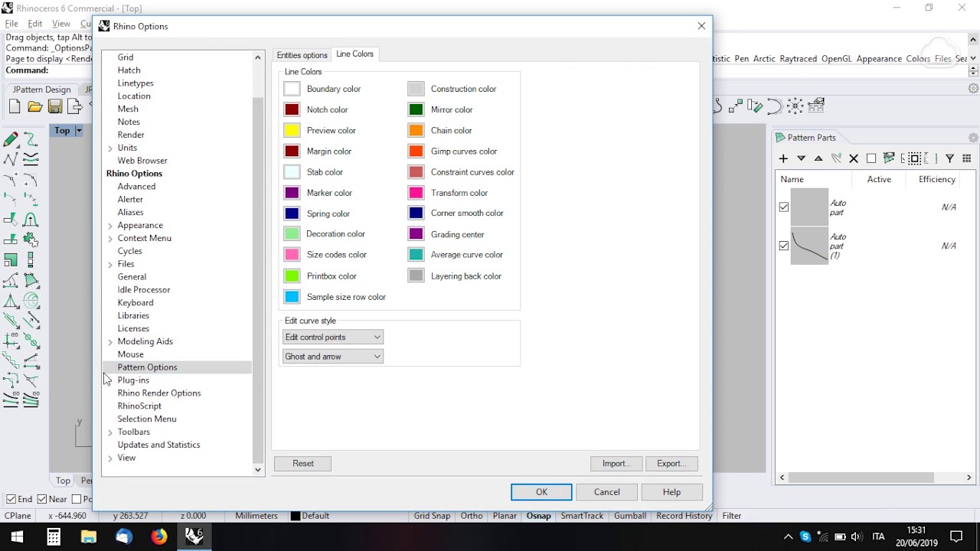The image size is (980, 551).
Task: Click the Save (floppy disk) icon in the toolbar
Action: [x=55, y=107]
